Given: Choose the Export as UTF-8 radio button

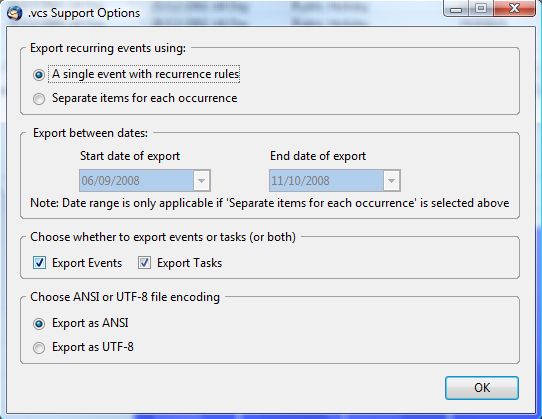Looking at the screenshot, I should coord(39,348).
